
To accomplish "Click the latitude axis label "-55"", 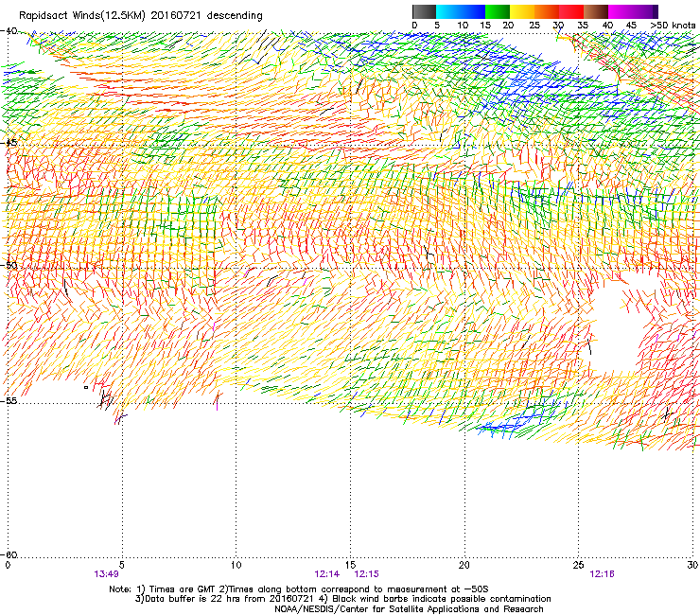I will click(9, 401).
